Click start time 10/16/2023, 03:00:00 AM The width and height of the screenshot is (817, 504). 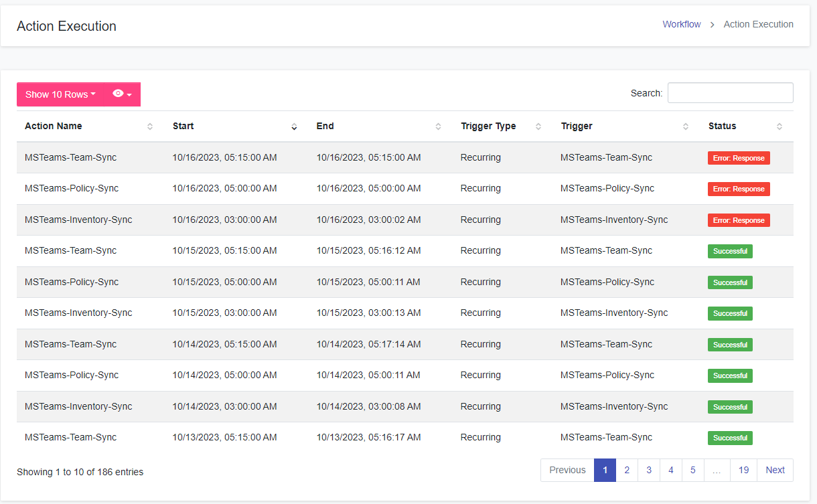pos(224,220)
